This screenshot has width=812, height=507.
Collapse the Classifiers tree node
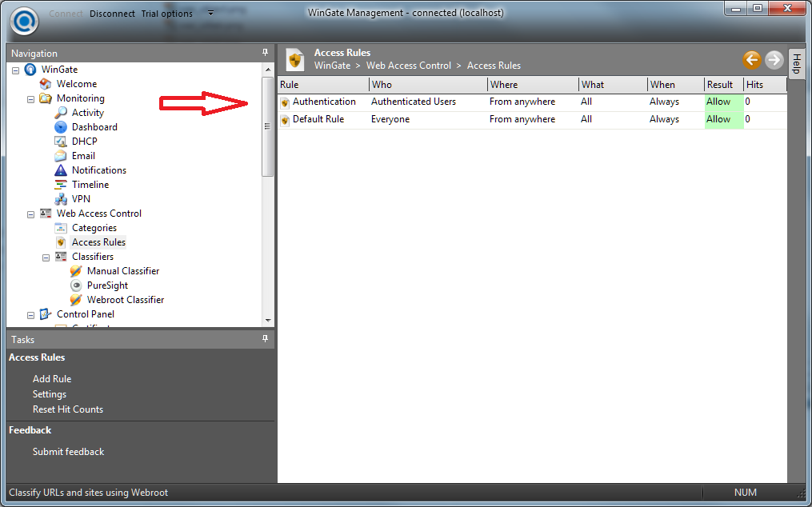point(46,257)
